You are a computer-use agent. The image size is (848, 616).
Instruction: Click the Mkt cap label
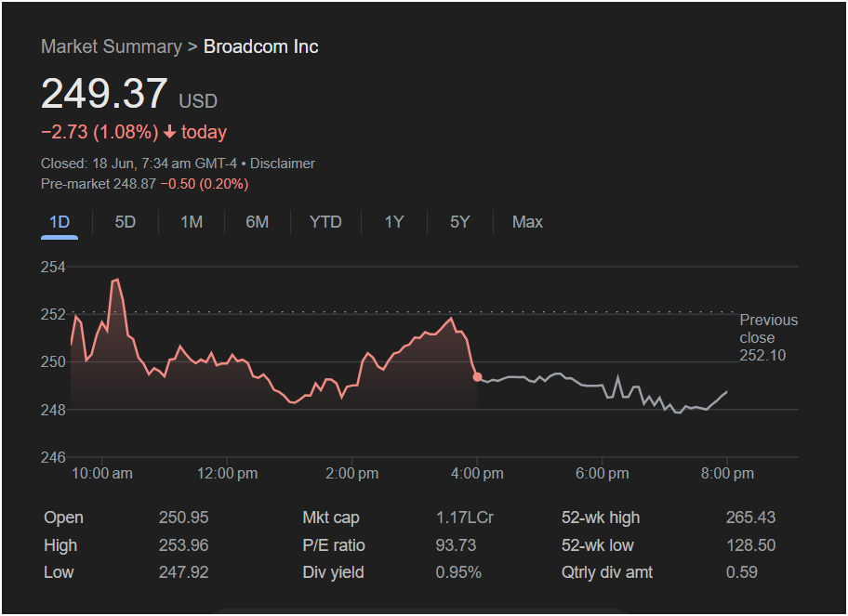click(331, 518)
